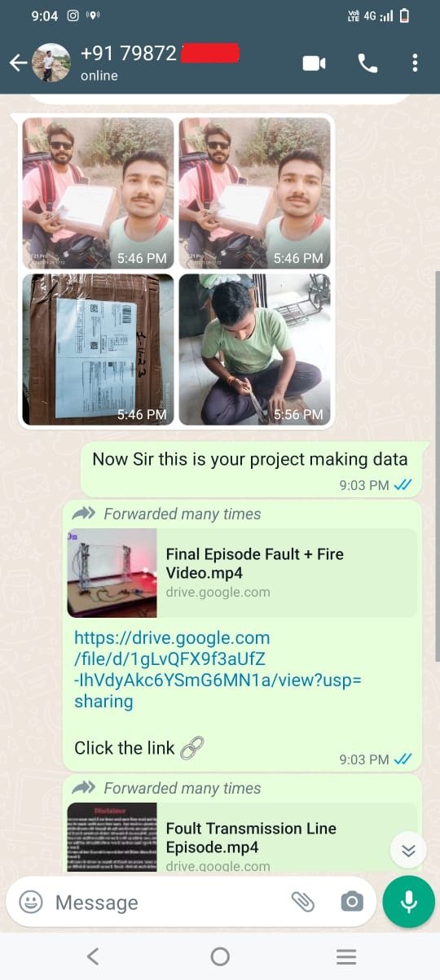This screenshot has height=980, width=440.
Task: Open the three-dot more options menu
Action: pyautogui.click(x=415, y=63)
